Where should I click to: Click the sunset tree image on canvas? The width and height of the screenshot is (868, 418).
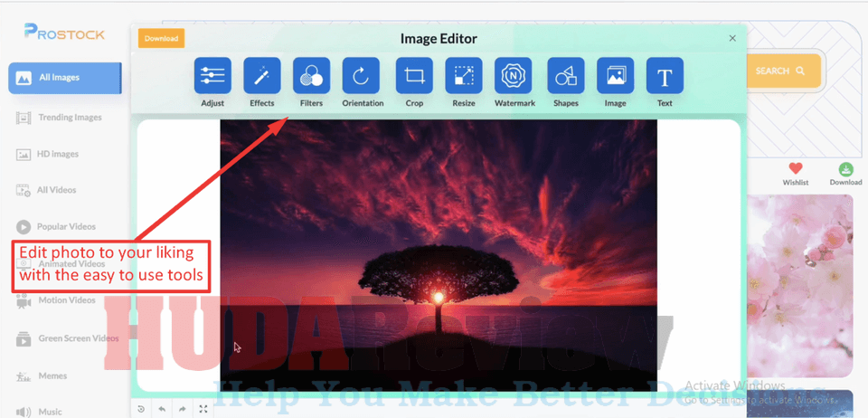pyautogui.click(x=439, y=255)
